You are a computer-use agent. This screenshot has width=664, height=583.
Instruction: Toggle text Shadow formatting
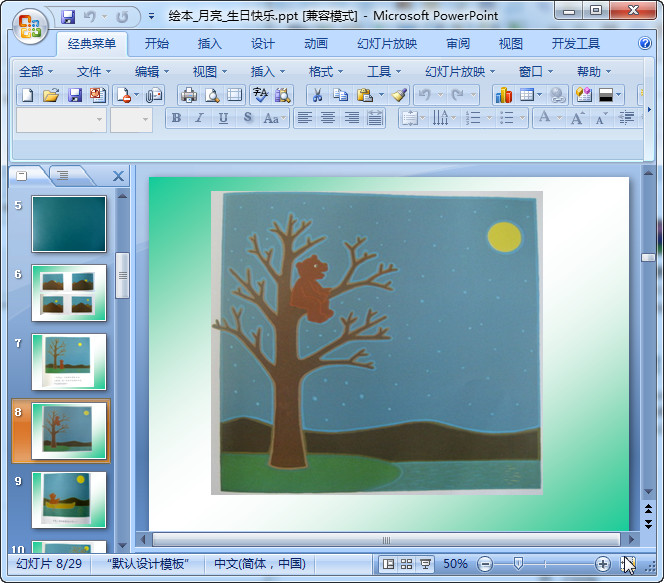pos(247,118)
